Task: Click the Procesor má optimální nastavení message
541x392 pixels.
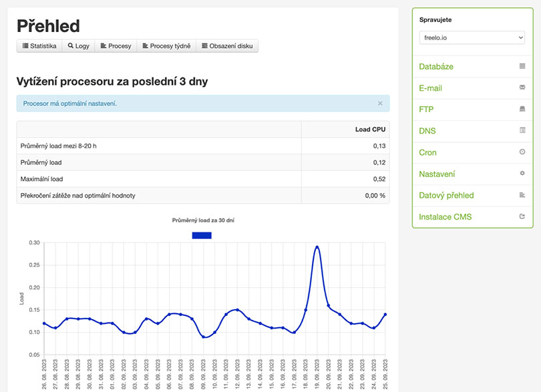Action: coord(70,104)
